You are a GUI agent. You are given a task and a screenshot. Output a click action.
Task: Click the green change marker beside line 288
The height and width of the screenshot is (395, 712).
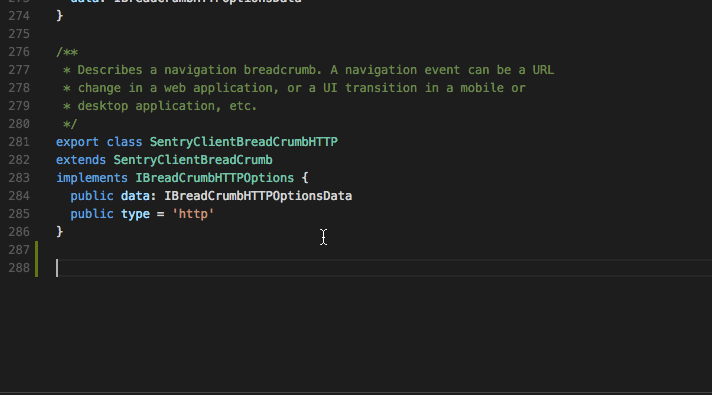point(36,268)
